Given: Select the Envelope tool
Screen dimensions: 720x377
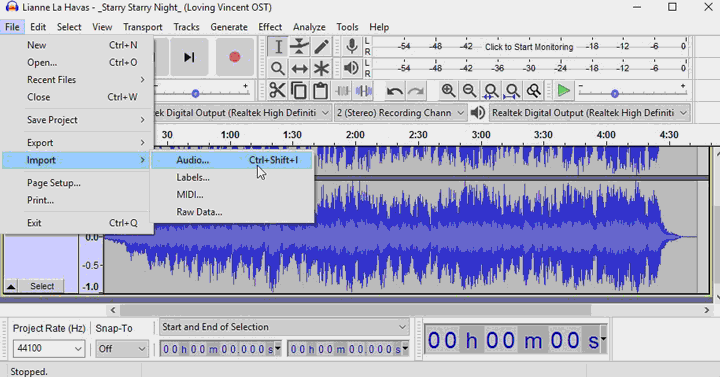Looking at the screenshot, I should point(299,47).
